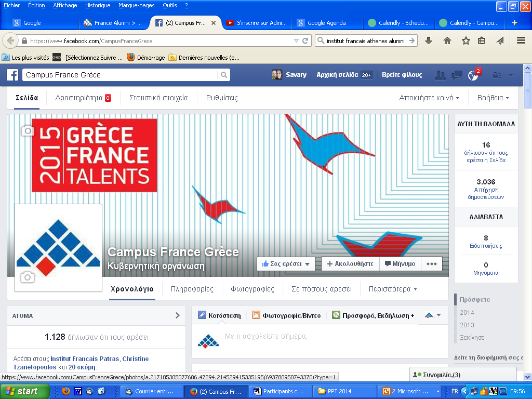This screenshot has height=399, width=532.
Task: Expand the ΑΤΟΜΑ section chevron
Action: tap(178, 315)
